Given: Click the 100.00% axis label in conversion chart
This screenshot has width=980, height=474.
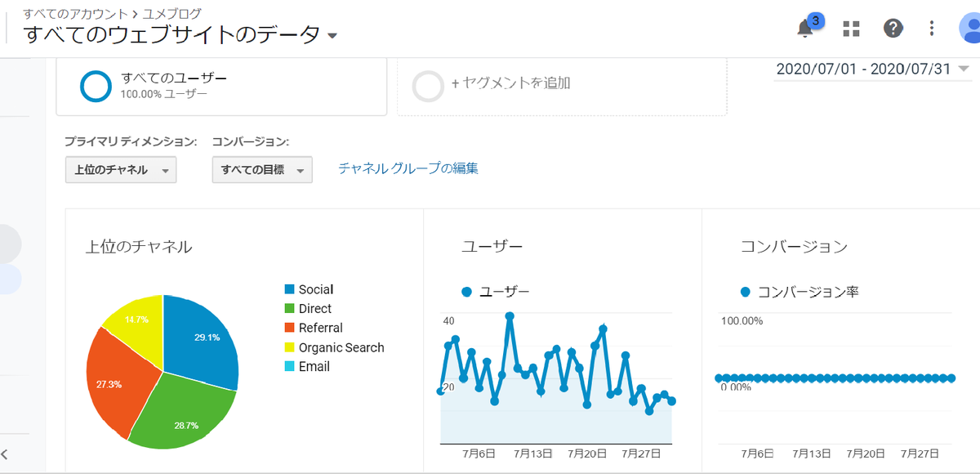Looking at the screenshot, I should pos(742,321).
